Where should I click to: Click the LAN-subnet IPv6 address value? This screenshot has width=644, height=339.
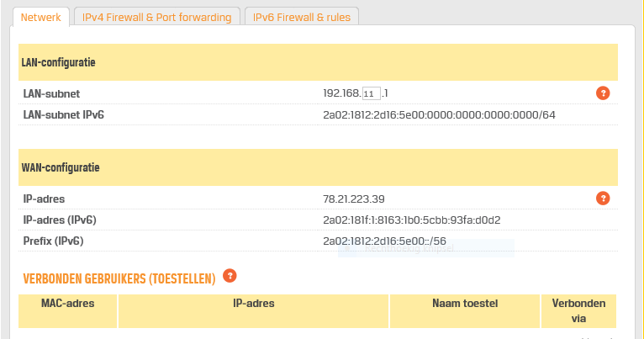(439, 115)
